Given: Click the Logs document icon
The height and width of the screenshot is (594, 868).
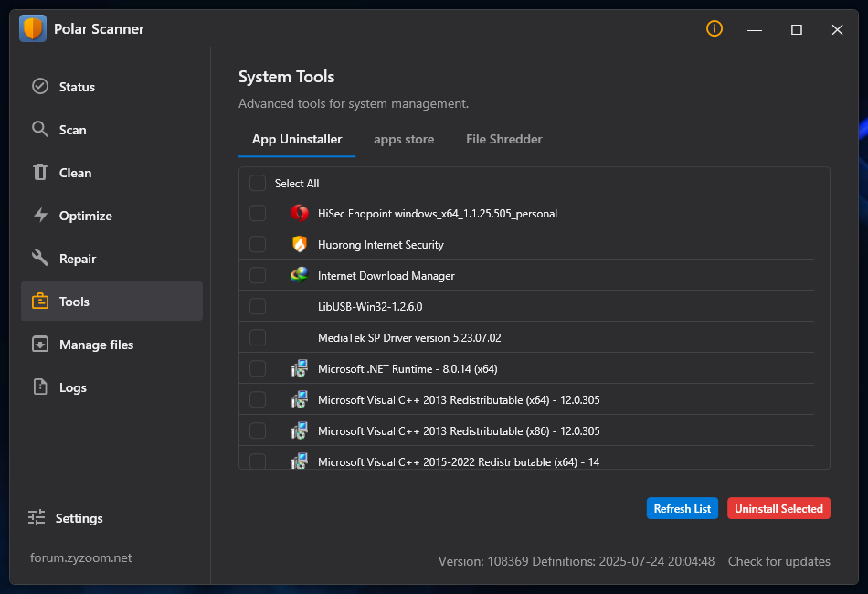Looking at the screenshot, I should pos(40,387).
